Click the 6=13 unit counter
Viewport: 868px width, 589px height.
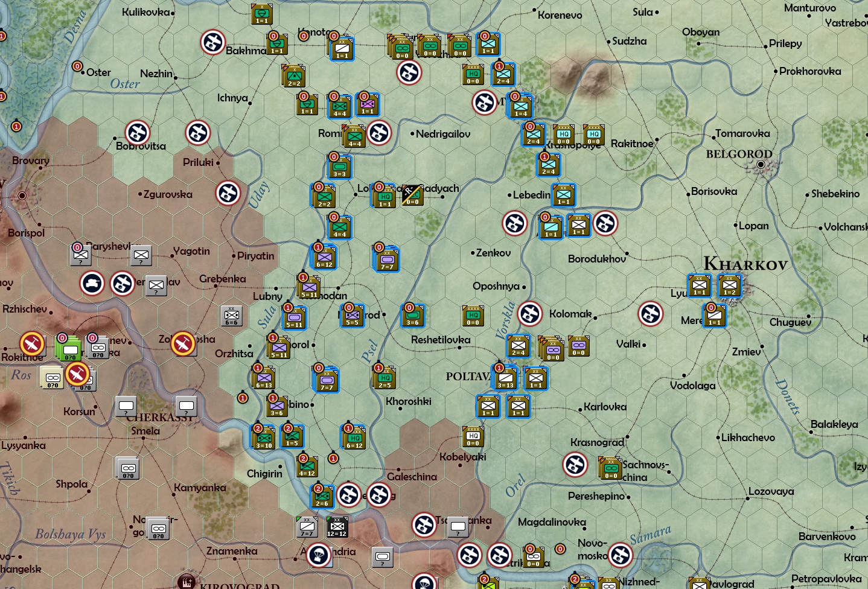point(264,378)
